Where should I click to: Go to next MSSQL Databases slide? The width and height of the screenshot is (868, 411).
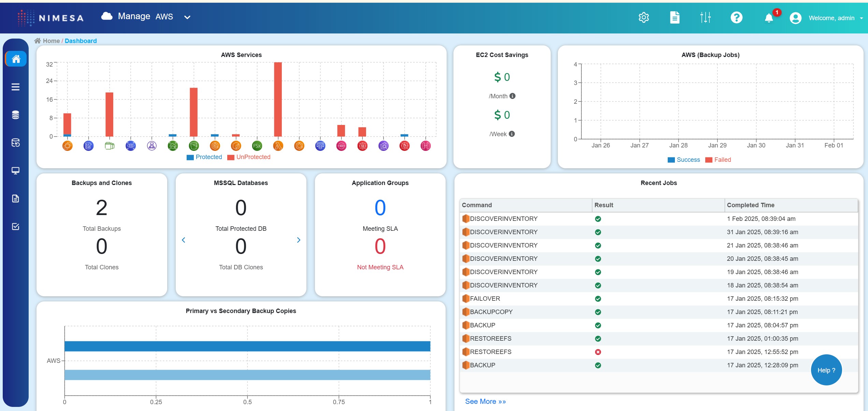click(299, 240)
